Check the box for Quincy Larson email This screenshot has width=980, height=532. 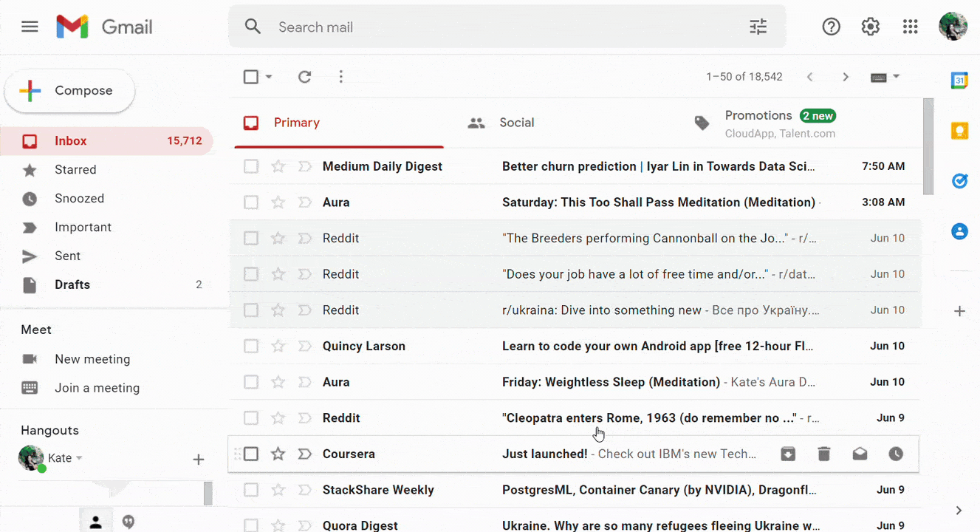pos(251,346)
